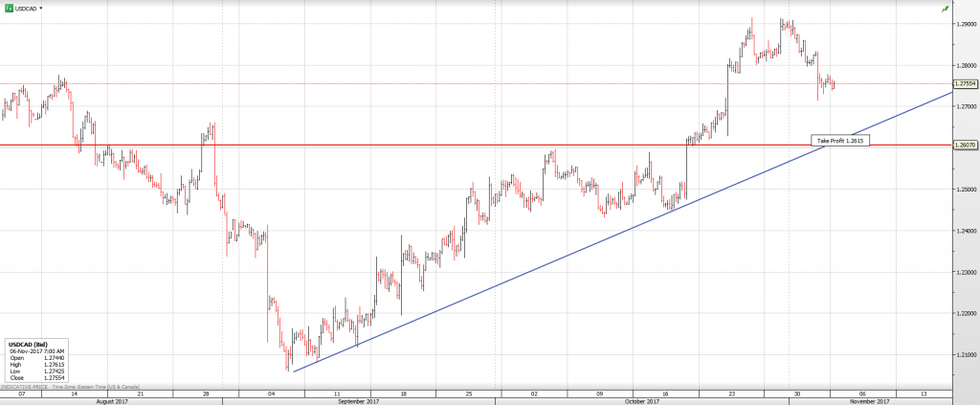Click the November 2017 month label
The image size is (980, 405).
pyautogui.click(x=868, y=401)
